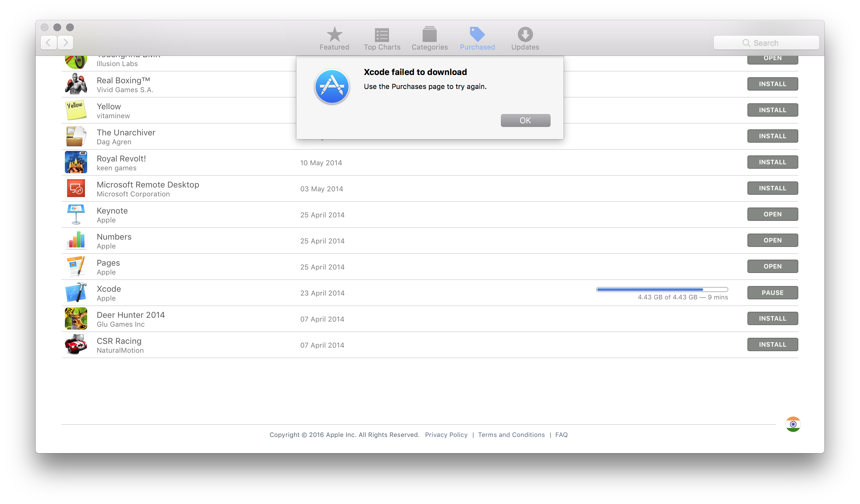
Task: Click the '23 April 2014' date
Action: (322, 293)
